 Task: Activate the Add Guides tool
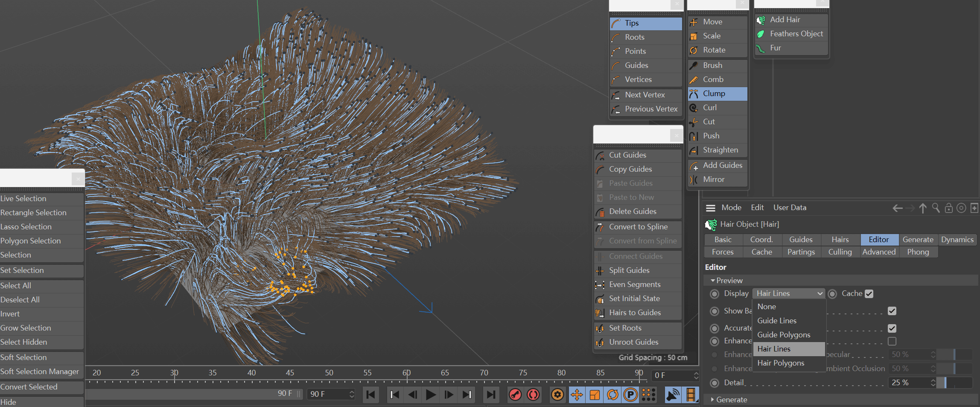point(717,165)
